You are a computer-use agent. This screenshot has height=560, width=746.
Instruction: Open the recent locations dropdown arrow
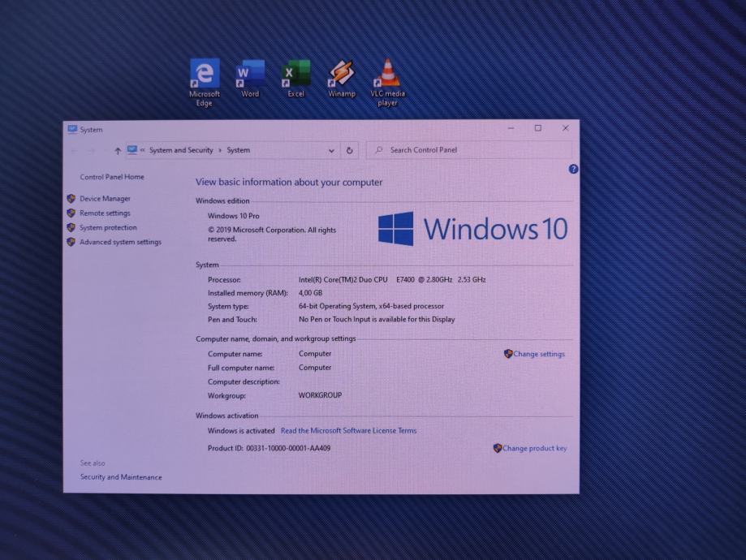pyautogui.click(x=104, y=150)
